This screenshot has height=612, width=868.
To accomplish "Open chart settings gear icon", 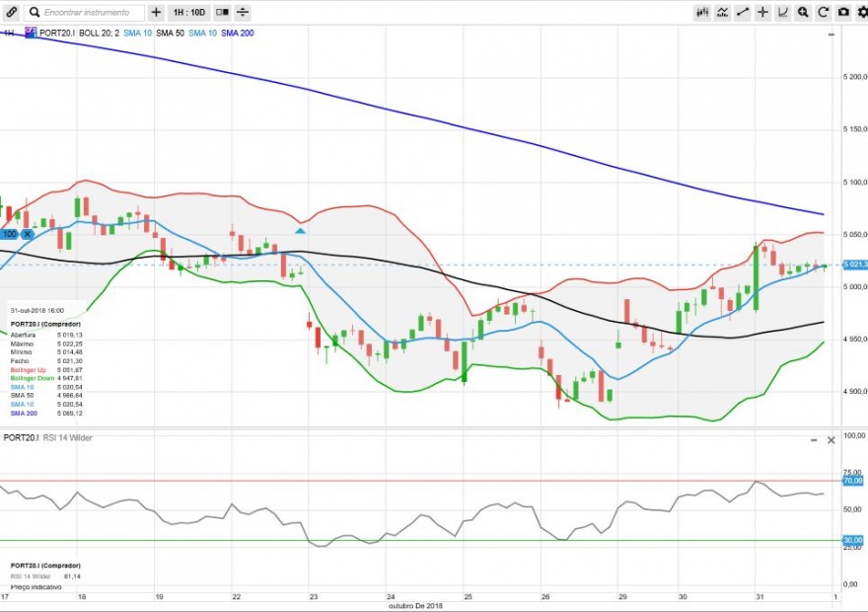I will click(x=862, y=12).
